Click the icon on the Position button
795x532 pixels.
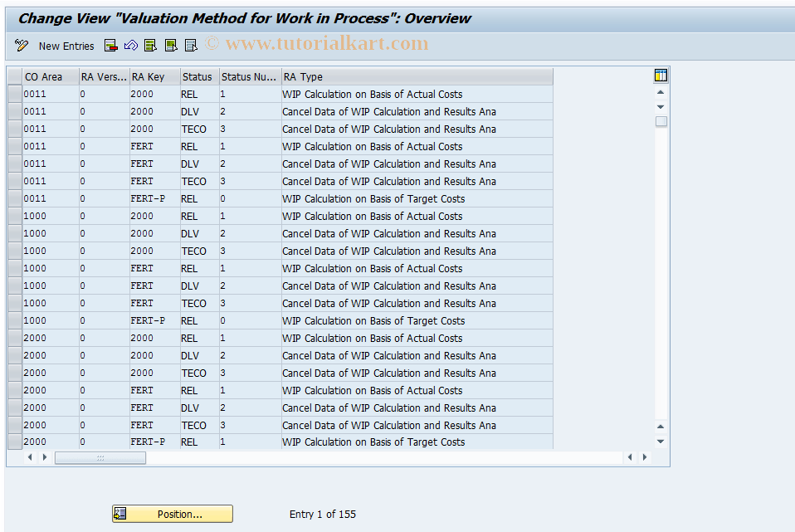pyautogui.click(x=119, y=513)
